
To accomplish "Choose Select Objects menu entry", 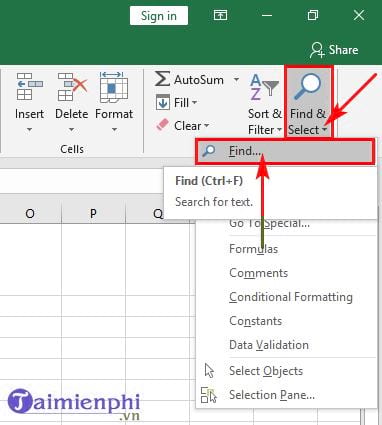I will [x=286, y=371].
